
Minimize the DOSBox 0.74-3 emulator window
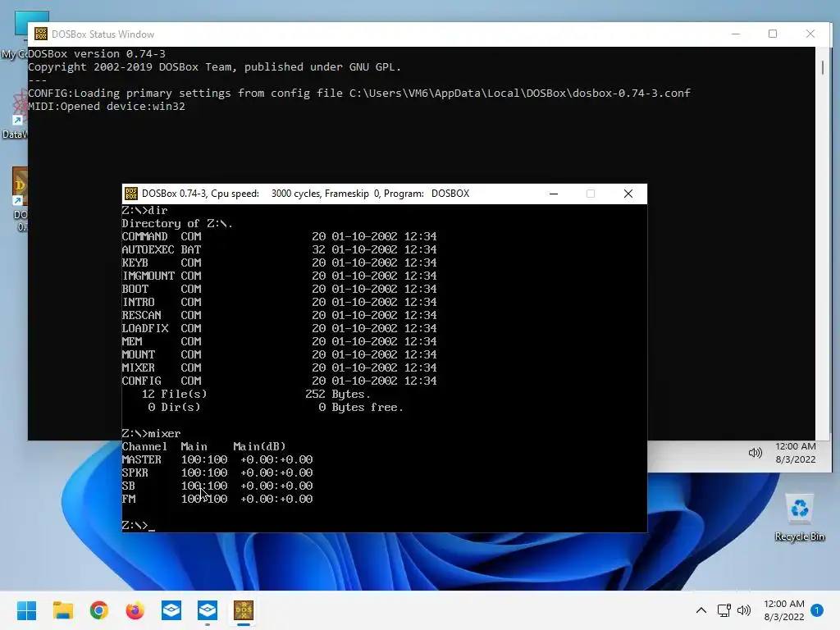coord(554,194)
